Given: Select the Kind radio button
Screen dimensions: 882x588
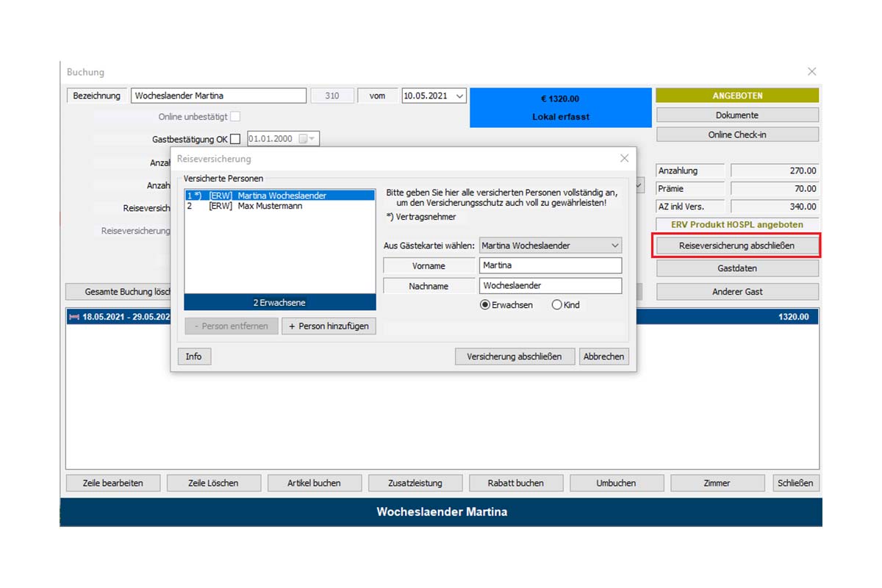Looking at the screenshot, I should 556,304.
